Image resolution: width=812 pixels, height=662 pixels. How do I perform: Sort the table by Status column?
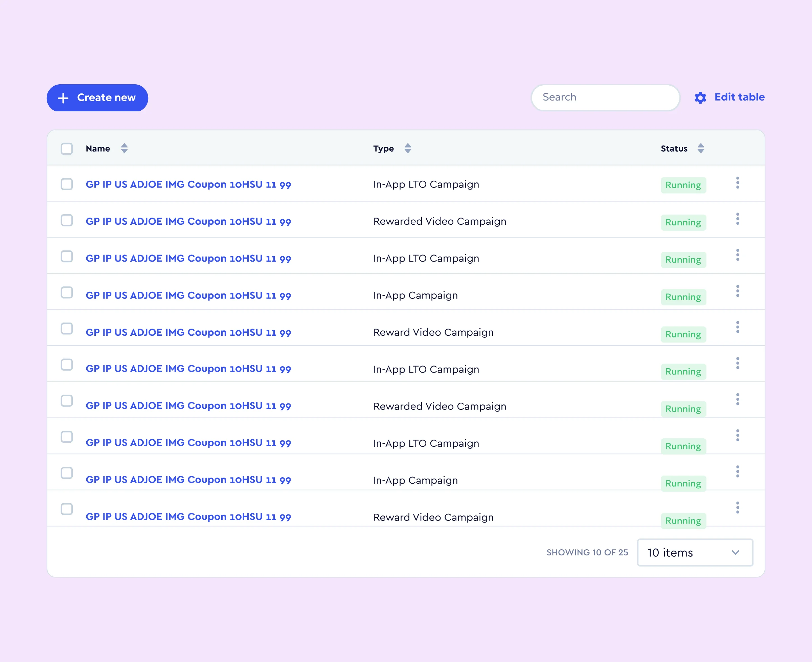click(x=701, y=148)
